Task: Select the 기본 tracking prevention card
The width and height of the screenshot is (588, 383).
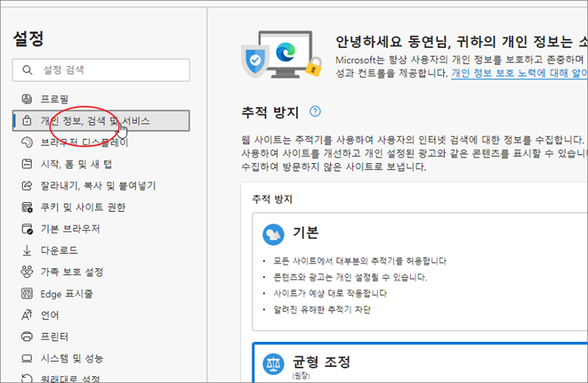Action: click(420, 271)
